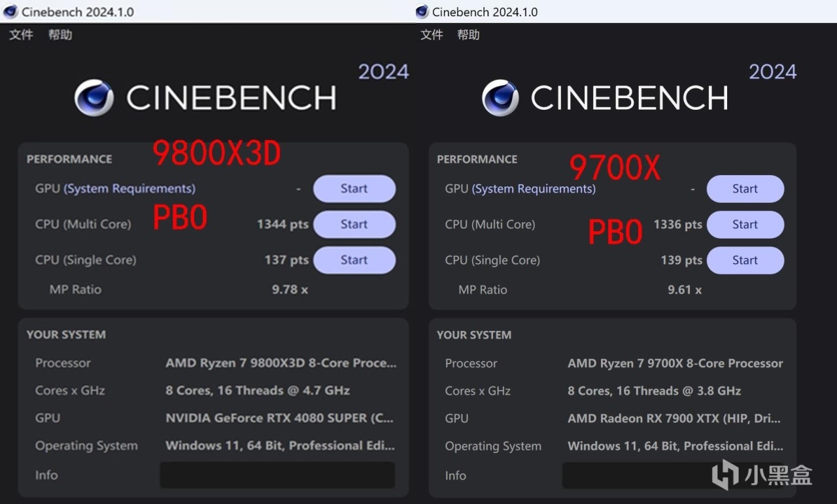
Task: Click the 9.61 x MP Ratio value
Action: (x=685, y=290)
